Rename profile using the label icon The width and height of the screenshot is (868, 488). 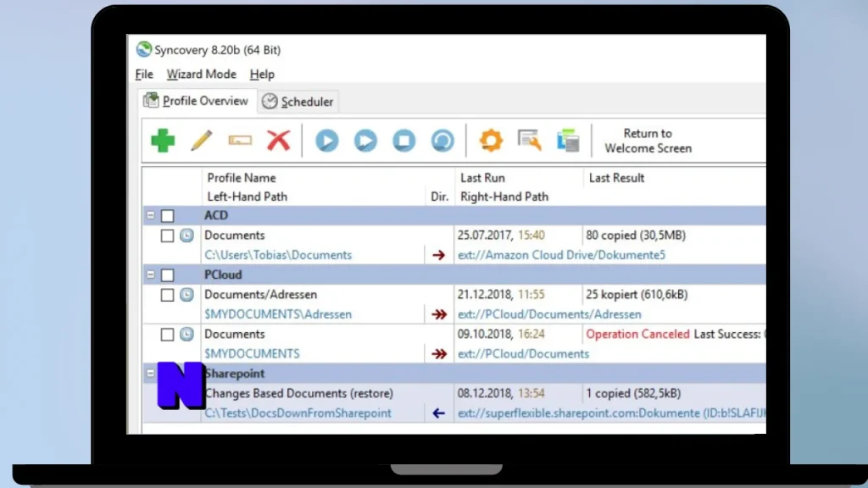(240, 141)
